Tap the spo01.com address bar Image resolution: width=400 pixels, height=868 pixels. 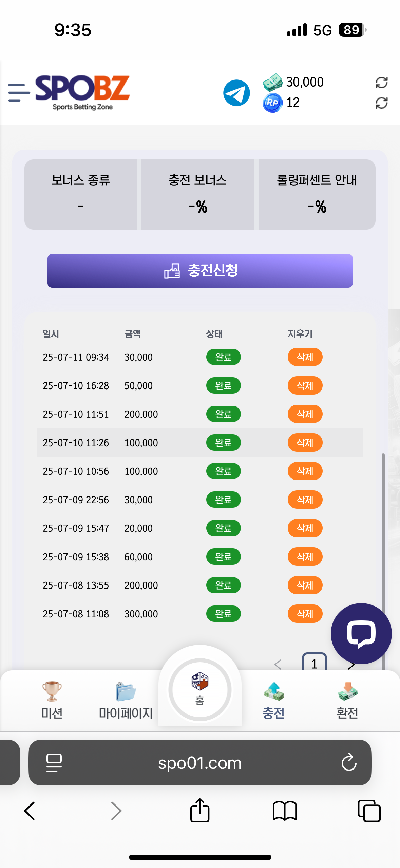(x=200, y=763)
